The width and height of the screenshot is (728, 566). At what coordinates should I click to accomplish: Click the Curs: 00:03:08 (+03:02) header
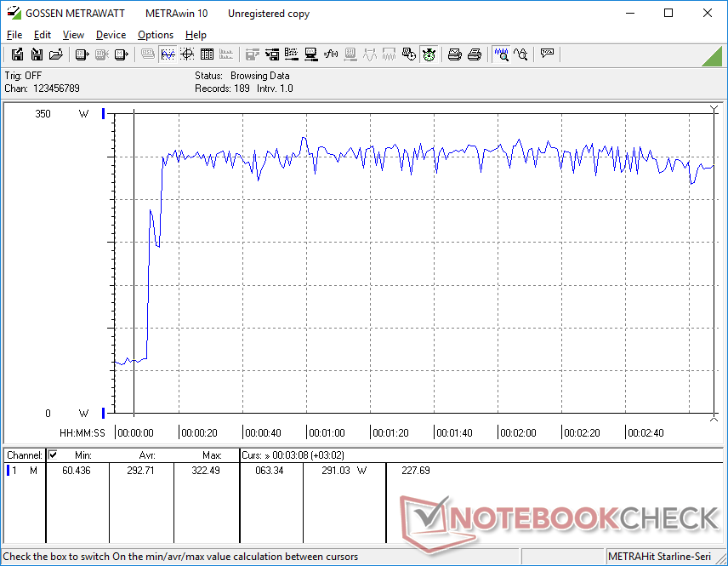[x=293, y=455]
